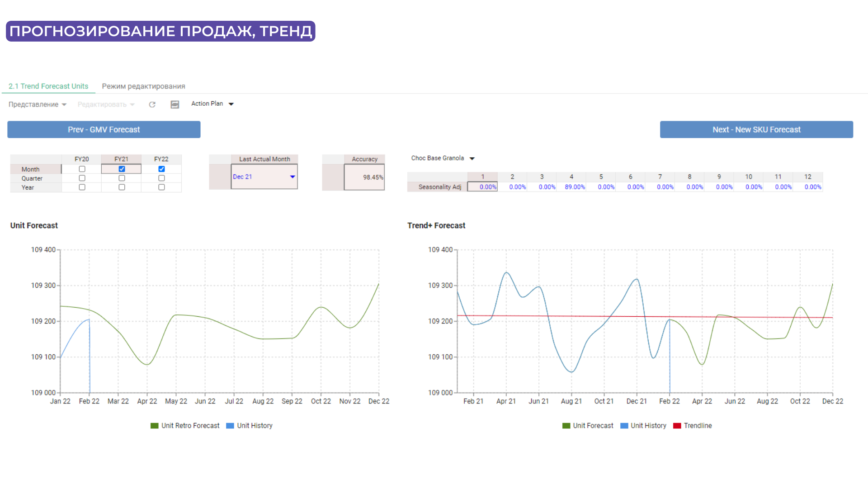
Task: Go to Prev - GMV Forecast
Action: click(x=104, y=130)
